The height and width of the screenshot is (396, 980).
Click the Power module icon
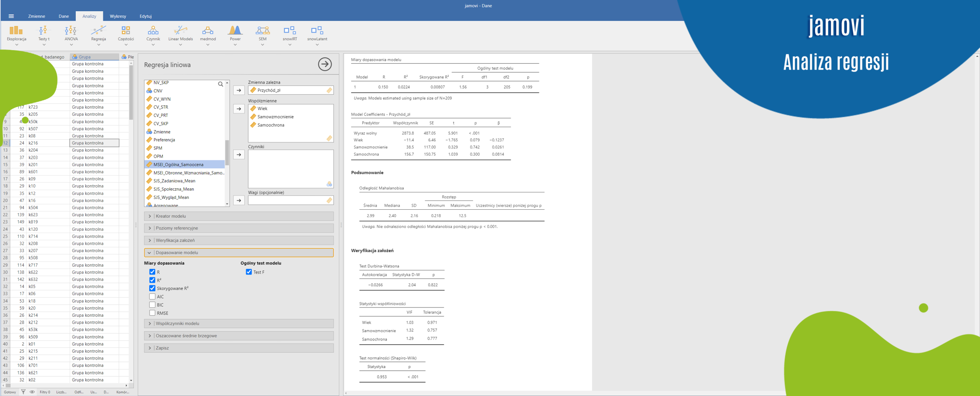tap(235, 34)
